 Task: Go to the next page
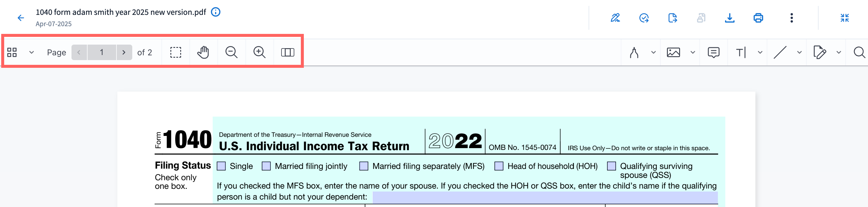tap(124, 53)
